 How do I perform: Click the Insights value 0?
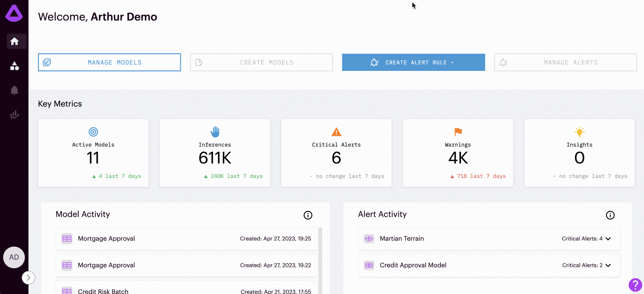tap(579, 158)
